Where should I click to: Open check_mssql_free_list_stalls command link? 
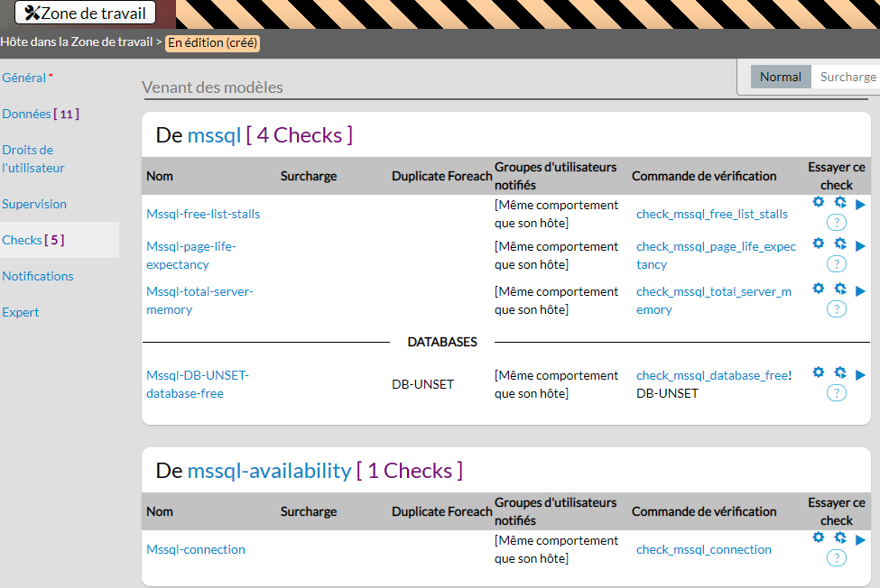[711, 214]
